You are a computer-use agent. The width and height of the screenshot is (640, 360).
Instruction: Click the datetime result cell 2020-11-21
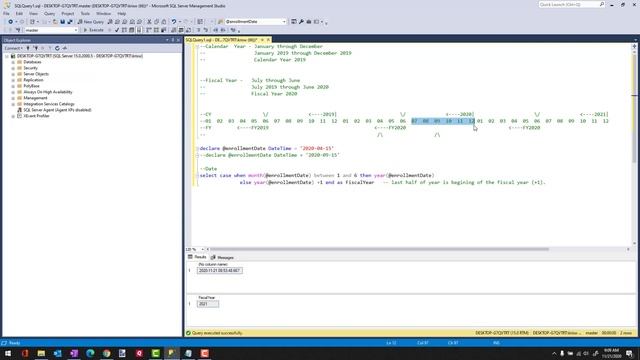click(x=220, y=270)
